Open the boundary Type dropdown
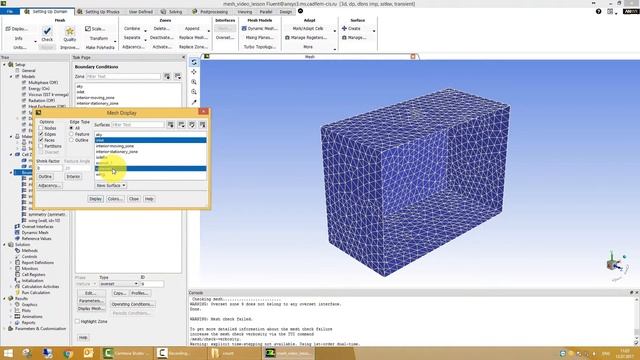 [x=118, y=284]
